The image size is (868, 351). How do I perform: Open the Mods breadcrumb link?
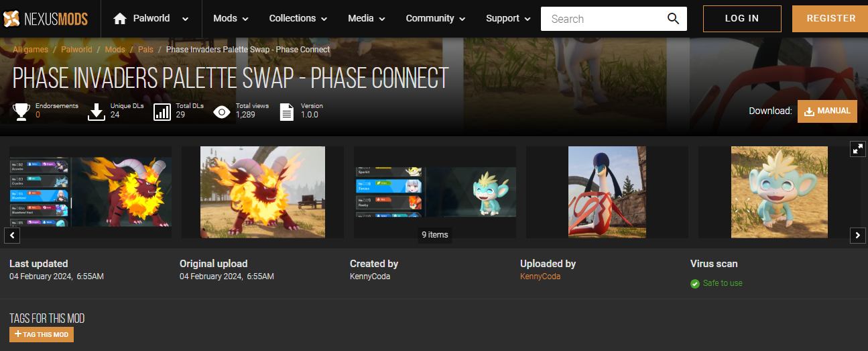tap(115, 50)
